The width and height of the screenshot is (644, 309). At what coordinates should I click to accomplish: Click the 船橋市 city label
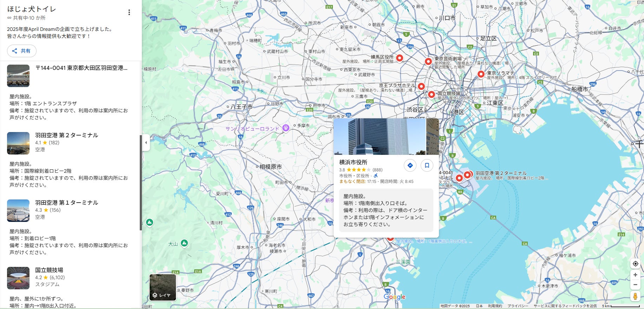(x=579, y=89)
